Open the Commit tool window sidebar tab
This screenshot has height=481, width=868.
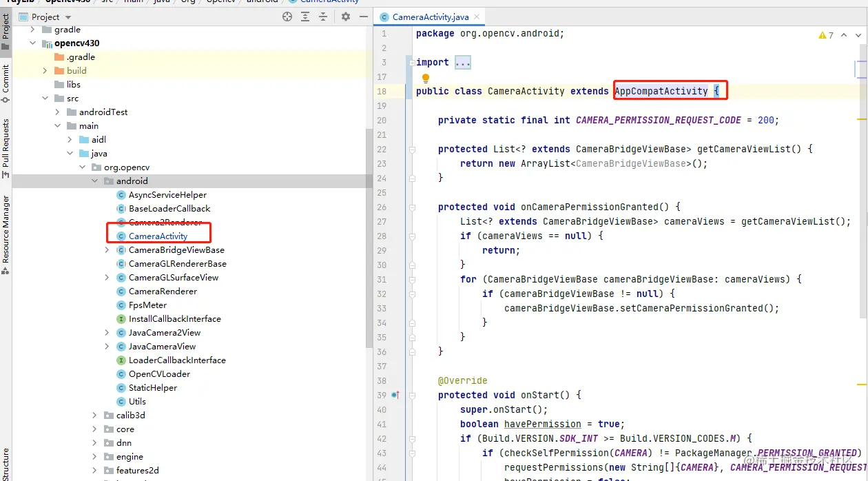[x=6, y=83]
